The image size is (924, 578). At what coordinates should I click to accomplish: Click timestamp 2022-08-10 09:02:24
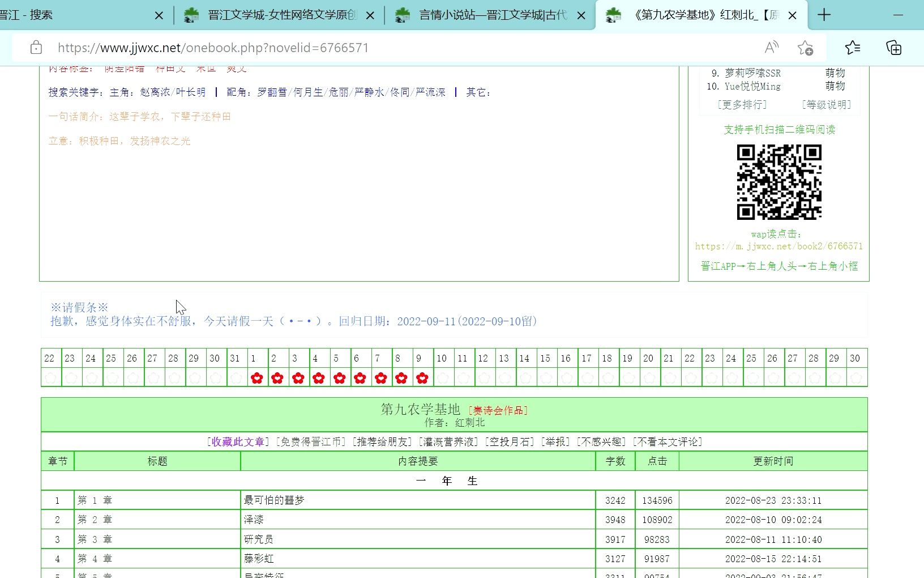tap(773, 520)
